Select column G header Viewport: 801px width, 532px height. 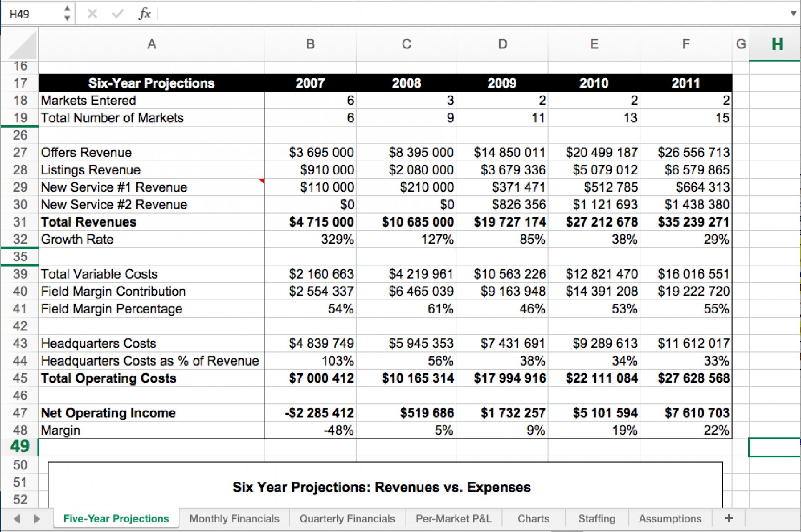(x=741, y=44)
